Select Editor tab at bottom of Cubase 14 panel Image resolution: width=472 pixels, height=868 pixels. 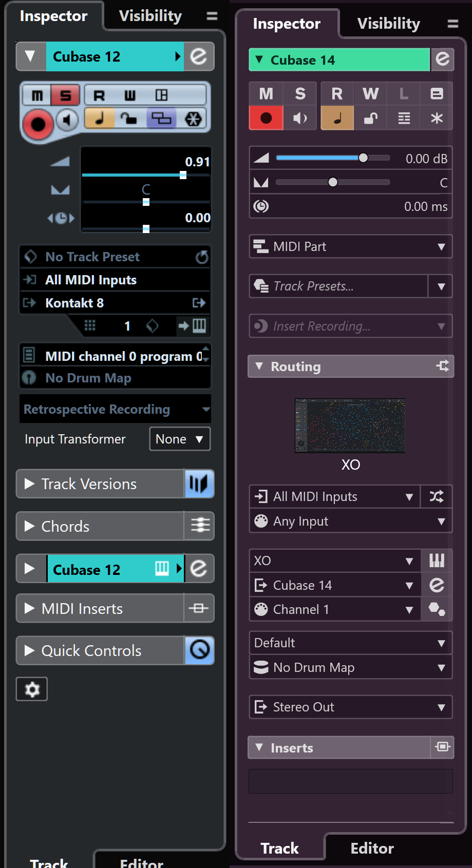372,848
